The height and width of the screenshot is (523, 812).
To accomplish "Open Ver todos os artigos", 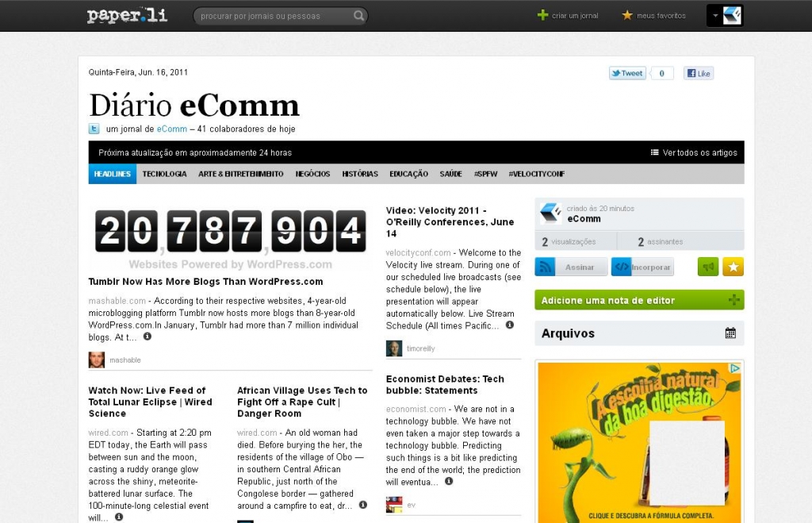I will (699, 152).
